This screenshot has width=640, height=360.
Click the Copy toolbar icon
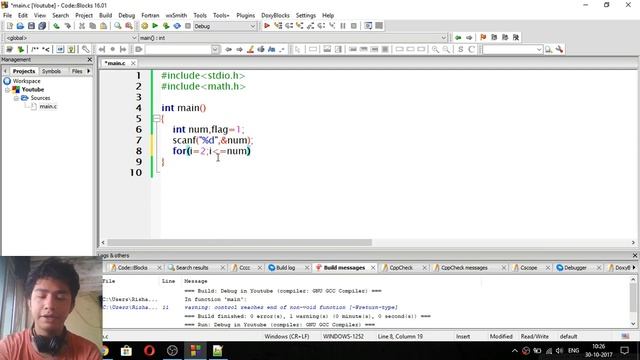pos(93,26)
